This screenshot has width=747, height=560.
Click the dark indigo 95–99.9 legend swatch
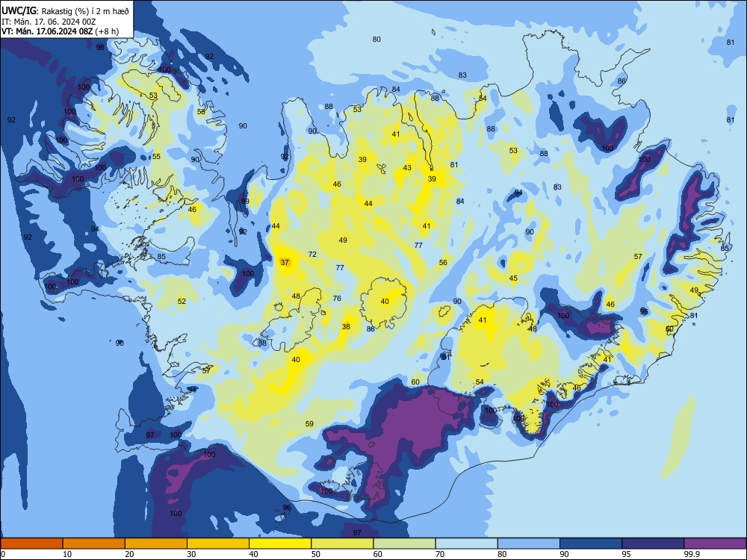pos(653,544)
